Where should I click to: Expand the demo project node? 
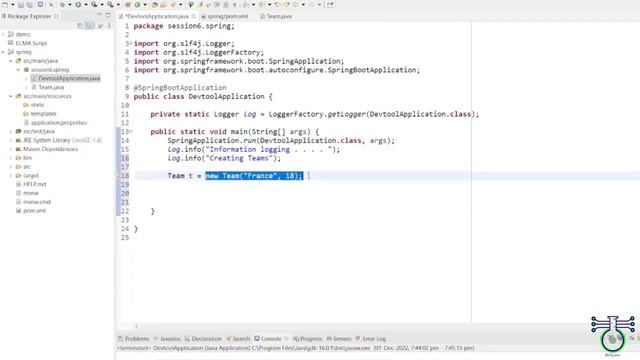[x=3, y=34]
